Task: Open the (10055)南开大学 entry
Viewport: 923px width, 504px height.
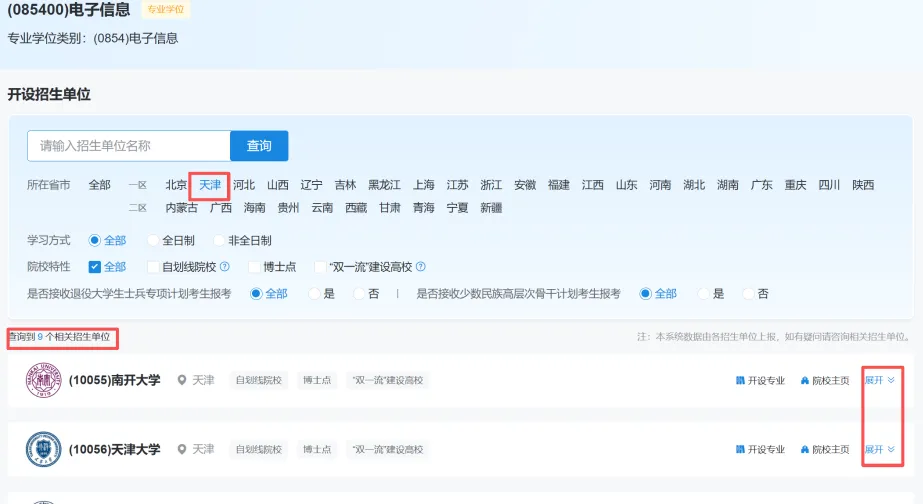Action: point(114,380)
